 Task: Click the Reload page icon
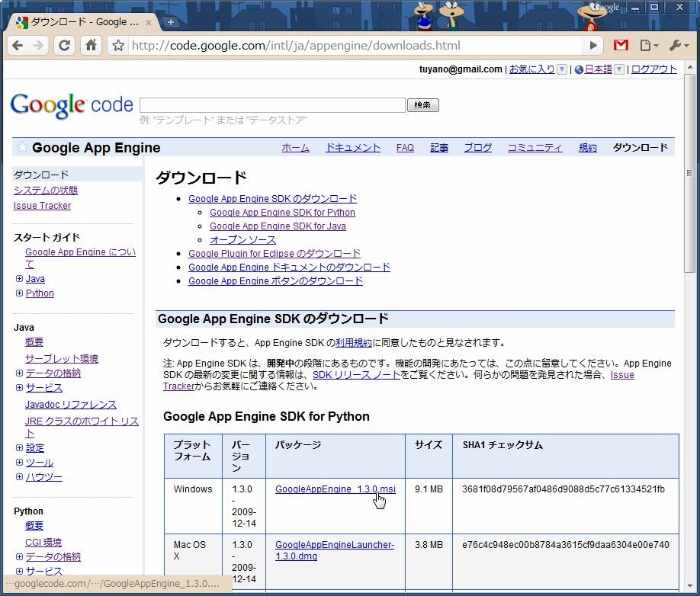pos(65,46)
